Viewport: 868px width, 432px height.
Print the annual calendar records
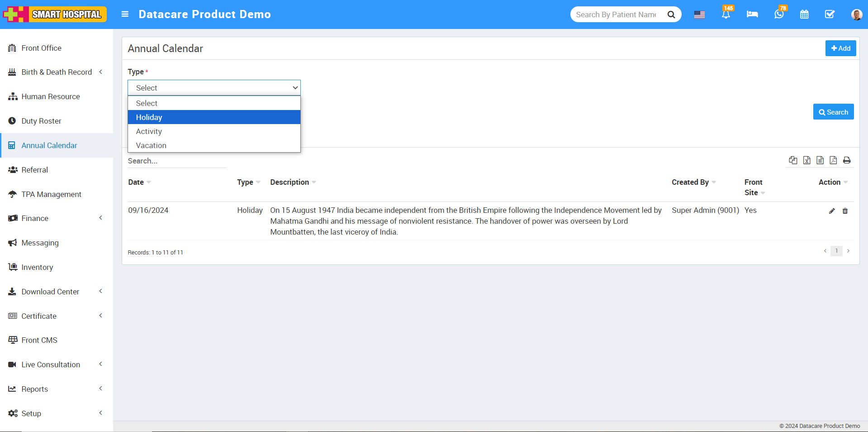click(x=847, y=160)
